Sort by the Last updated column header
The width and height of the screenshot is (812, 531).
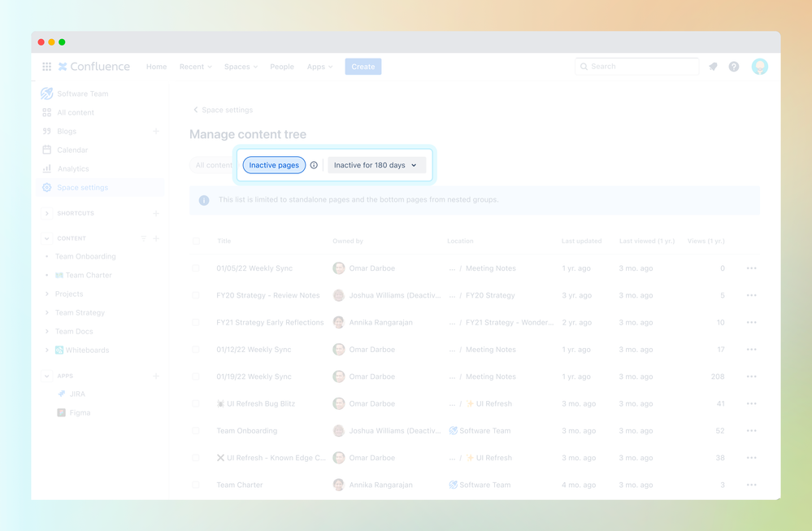[581, 241]
